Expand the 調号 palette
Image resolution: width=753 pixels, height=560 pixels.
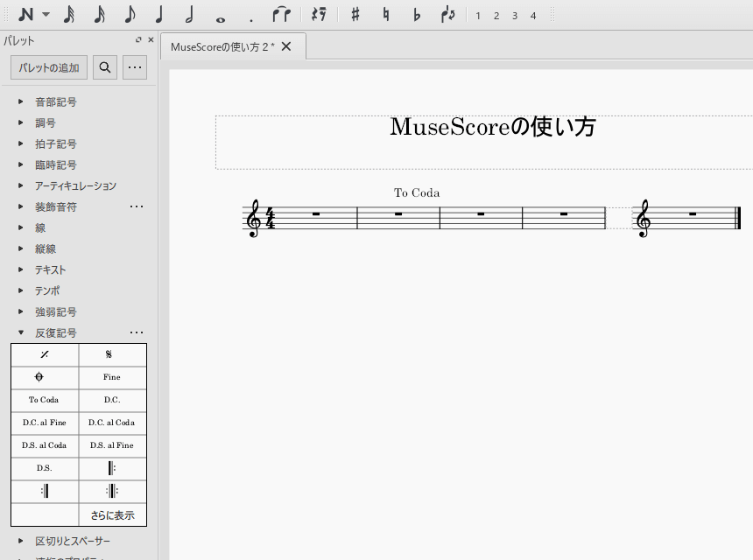tap(21, 122)
